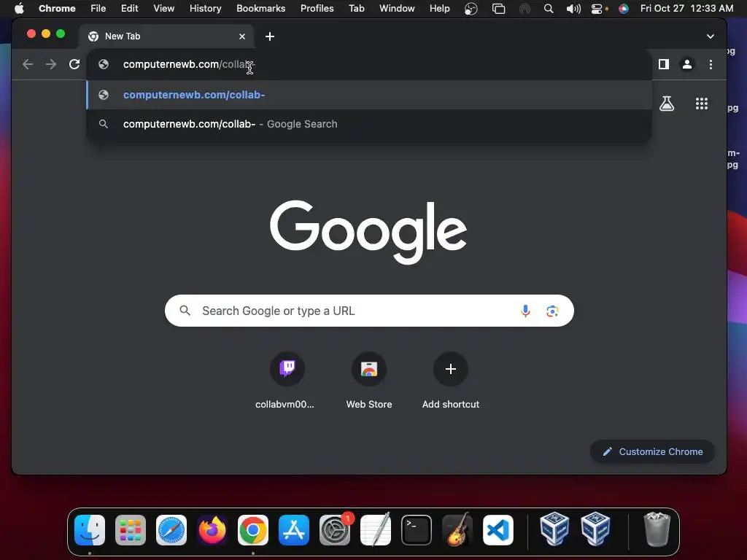The width and height of the screenshot is (747, 560).
Task: Click Add shortcut plus tile
Action: (451, 369)
